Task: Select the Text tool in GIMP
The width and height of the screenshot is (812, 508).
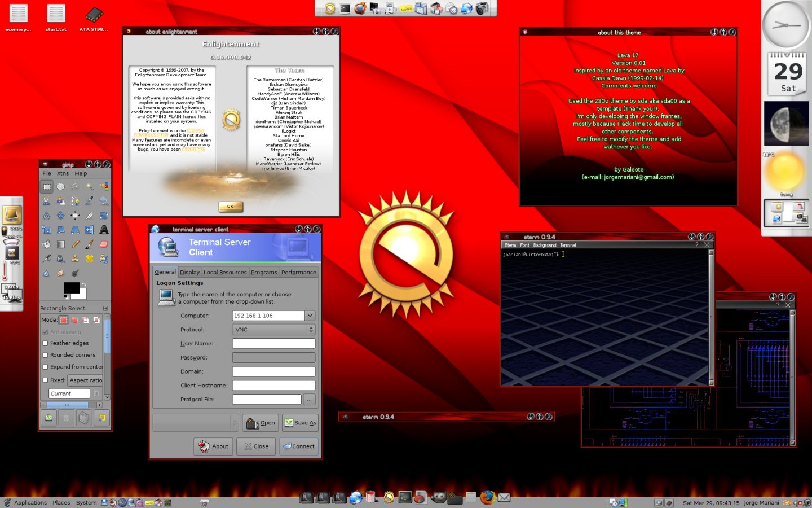Action: click(x=104, y=230)
